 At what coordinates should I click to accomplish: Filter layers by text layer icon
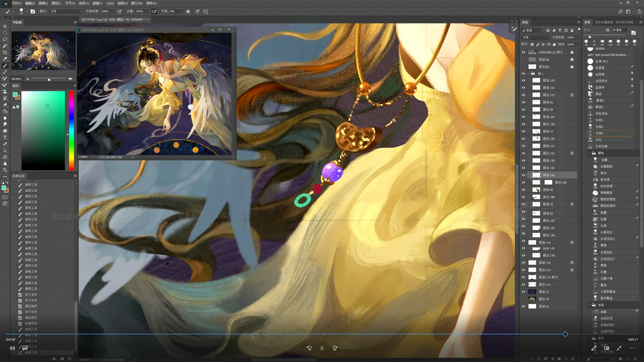pyautogui.click(x=560, y=31)
